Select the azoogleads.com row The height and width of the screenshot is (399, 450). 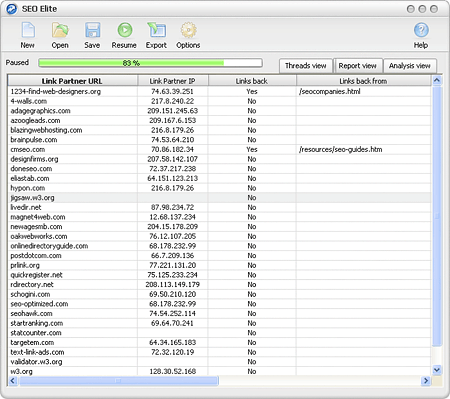(x=219, y=120)
